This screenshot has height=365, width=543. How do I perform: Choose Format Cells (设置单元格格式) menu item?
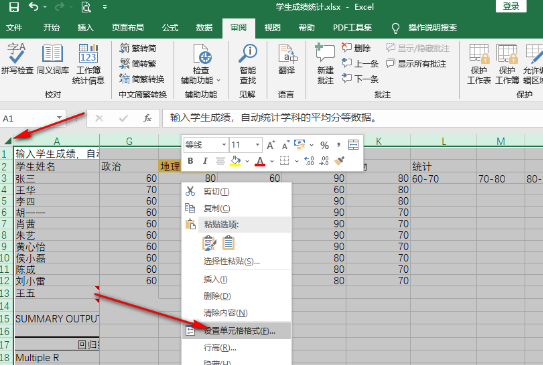click(x=237, y=331)
